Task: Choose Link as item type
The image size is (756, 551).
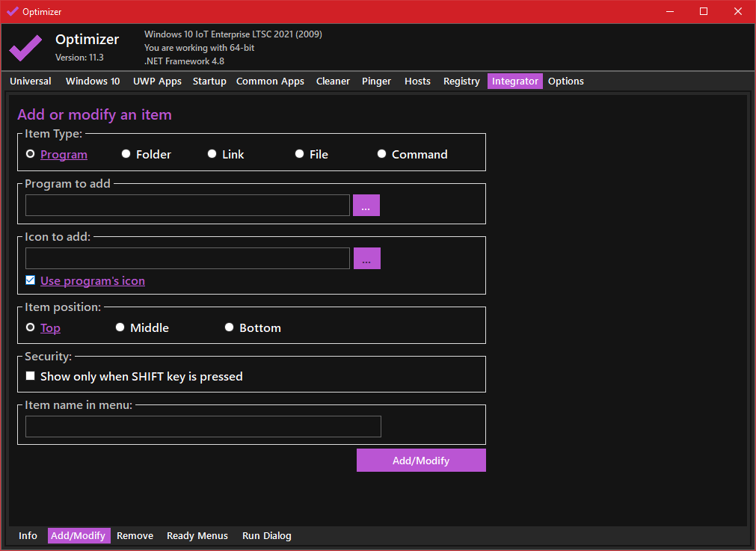Action: (x=213, y=154)
